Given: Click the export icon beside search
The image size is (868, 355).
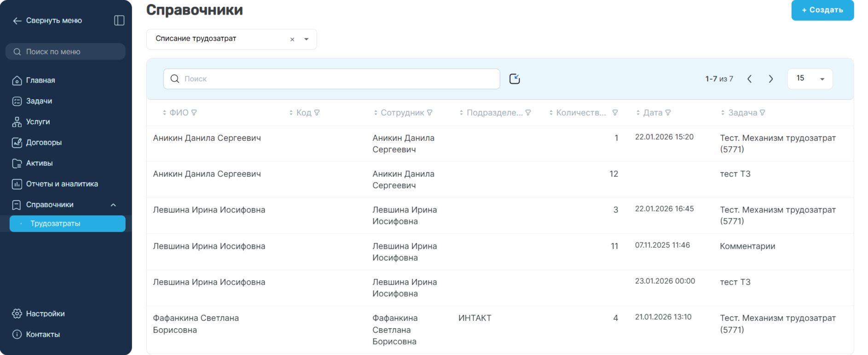Looking at the screenshot, I should point(515,79).
